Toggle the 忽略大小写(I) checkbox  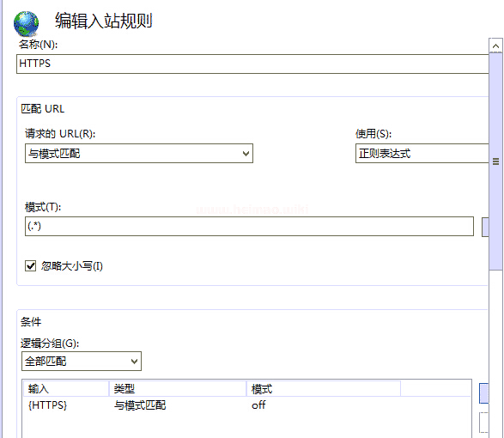tap(31, 266)
